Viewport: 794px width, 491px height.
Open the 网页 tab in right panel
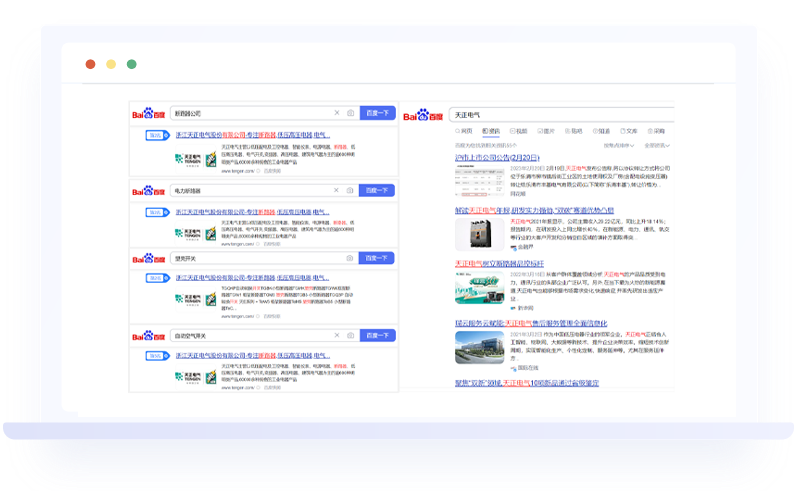tap(464, 131)
